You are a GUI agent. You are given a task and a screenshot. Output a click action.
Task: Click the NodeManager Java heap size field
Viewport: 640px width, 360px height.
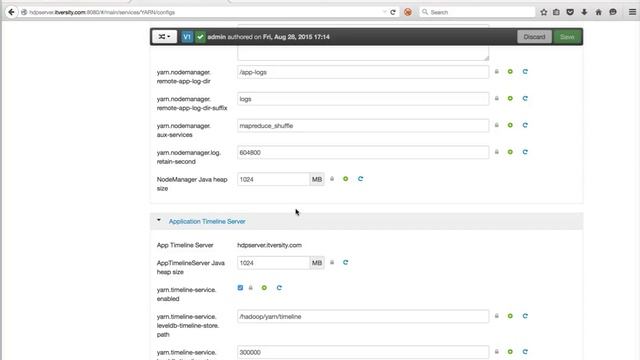273,179
